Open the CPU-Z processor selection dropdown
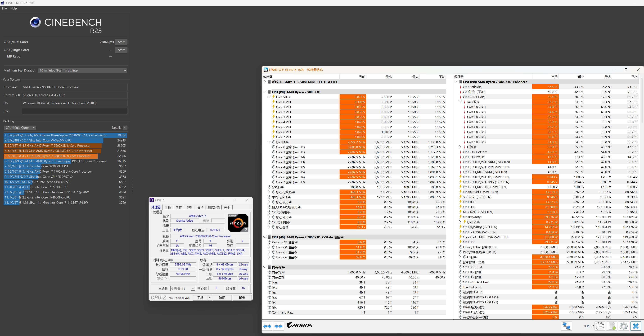Image resolution: width=644 pixels, height=336 pixels. [x=193, y=288]
